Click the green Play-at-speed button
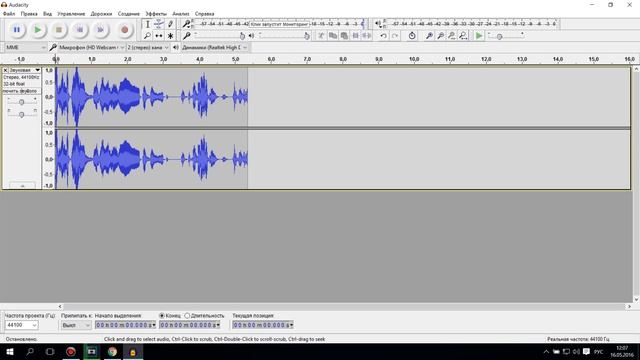640x360 pixels. point(479,36)
